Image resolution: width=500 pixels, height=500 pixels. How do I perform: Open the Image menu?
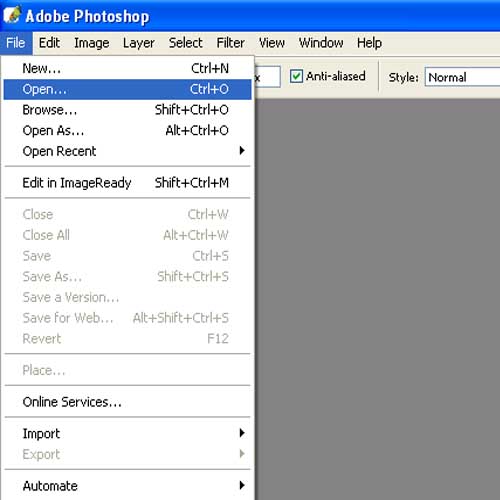92,43
